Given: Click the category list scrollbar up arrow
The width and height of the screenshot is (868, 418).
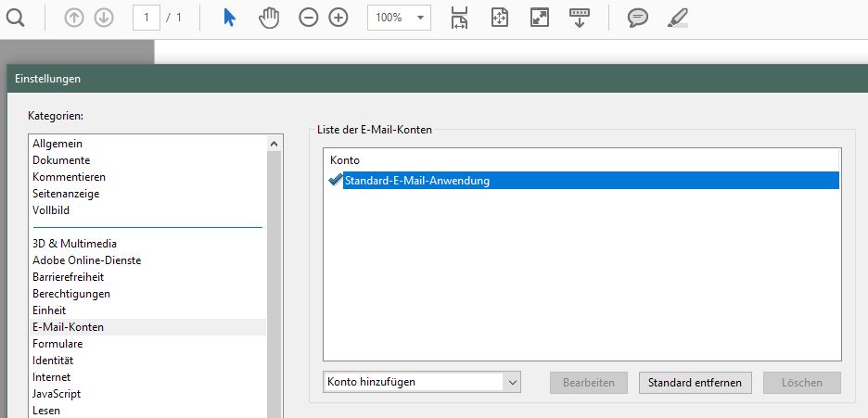Looking at the screenshot, I should [x=274, y=144].
